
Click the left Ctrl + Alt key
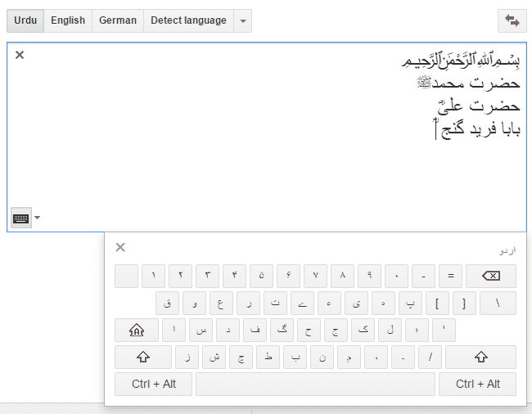pos(153,385)
